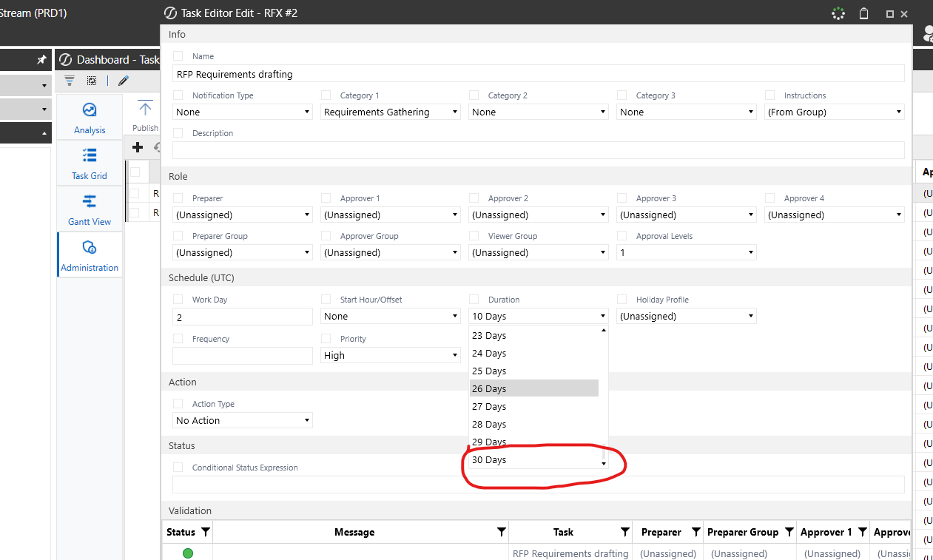
Task: Click the pin icon on the left panel
Action: tap(42, 59)
